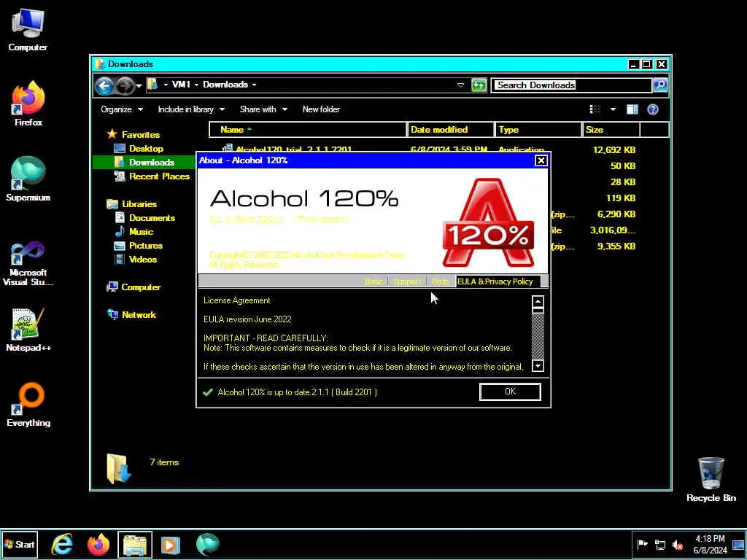The image size is (747, 560).
Task: Click the 3,016,09... size cell
Action: pos(613,230)
